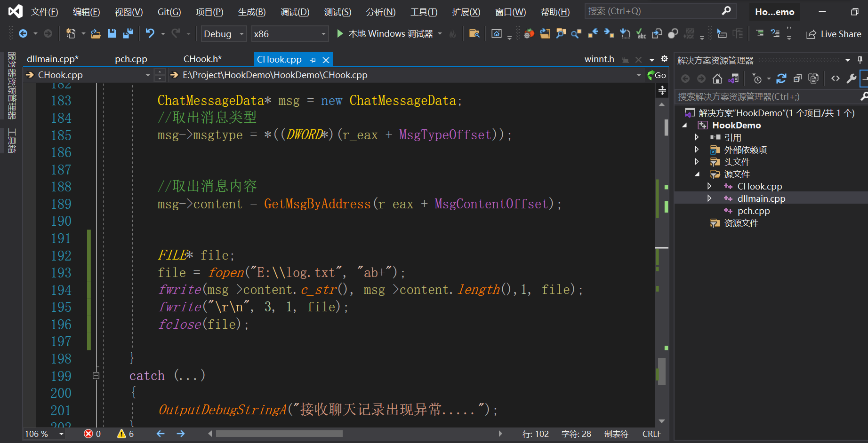The width and height of the screenshot is (868, 443).
Task: Pin the CHook.cpp editor tab
Action: 313,60
